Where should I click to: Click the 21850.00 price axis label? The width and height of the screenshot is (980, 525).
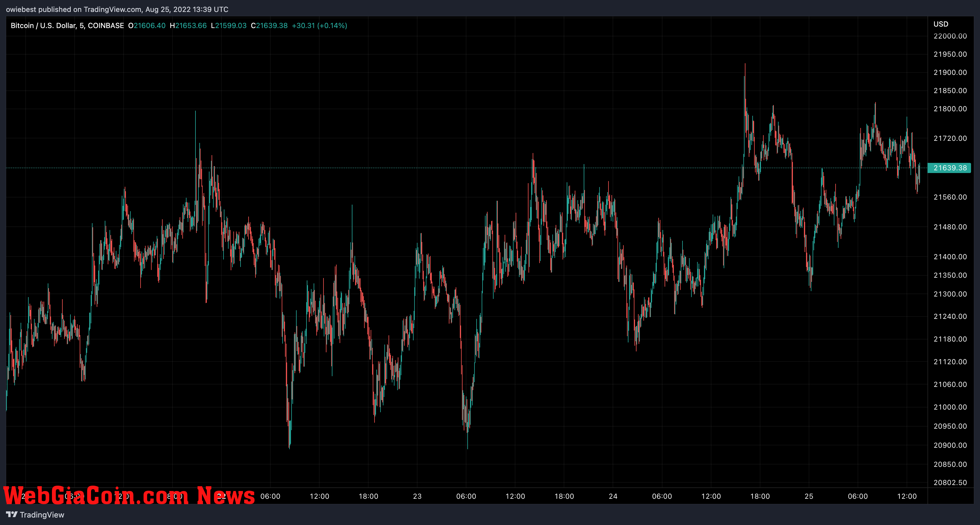(950, 90)
